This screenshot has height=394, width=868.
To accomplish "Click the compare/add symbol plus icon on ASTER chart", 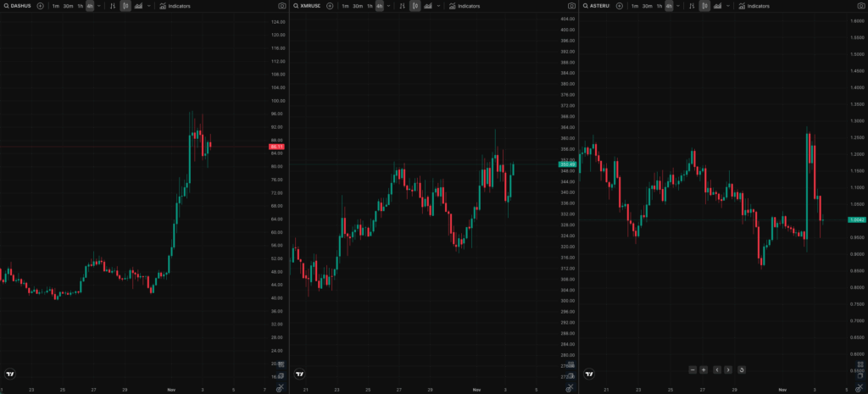I will coord(620,6).
